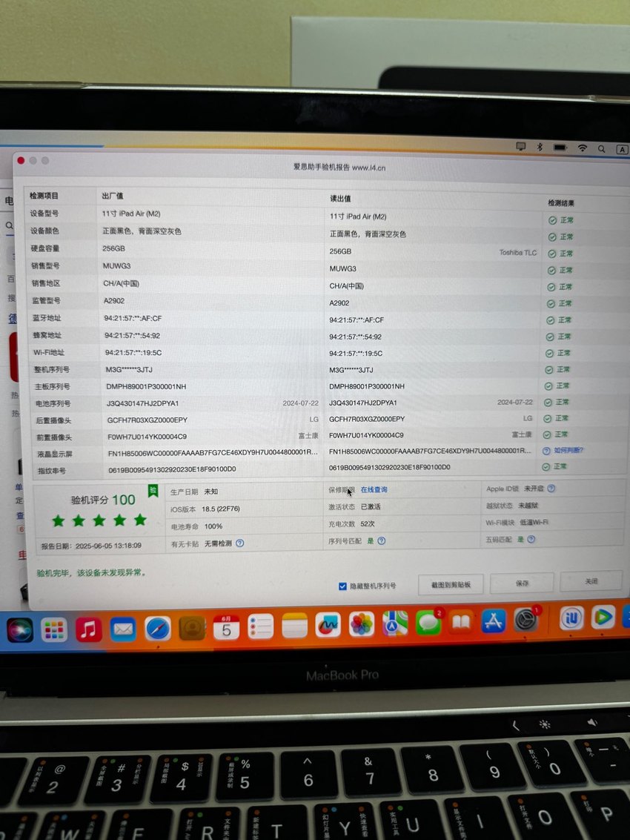Screen dimensions: 630x840
Task: Click iOS版本 value 18.5 (22F76)
Action: 221,509
